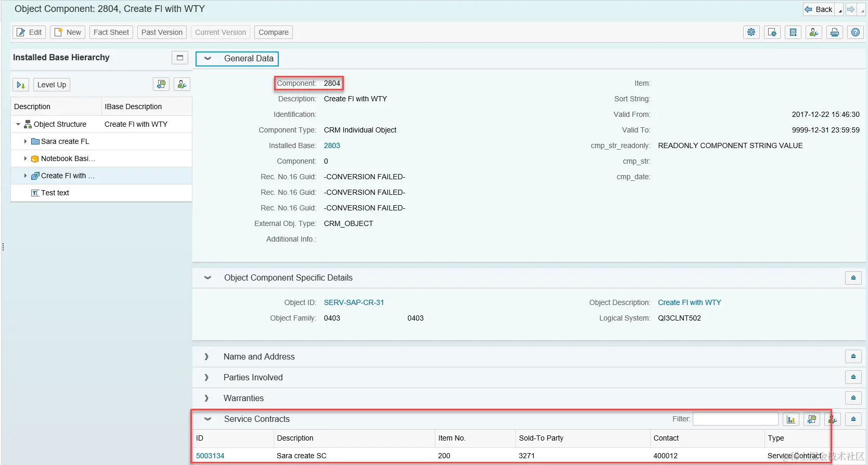Screen dimensions: 868x465
Task: Export the hierarchy table to spreadsheet icon
Action: (161, 84)
